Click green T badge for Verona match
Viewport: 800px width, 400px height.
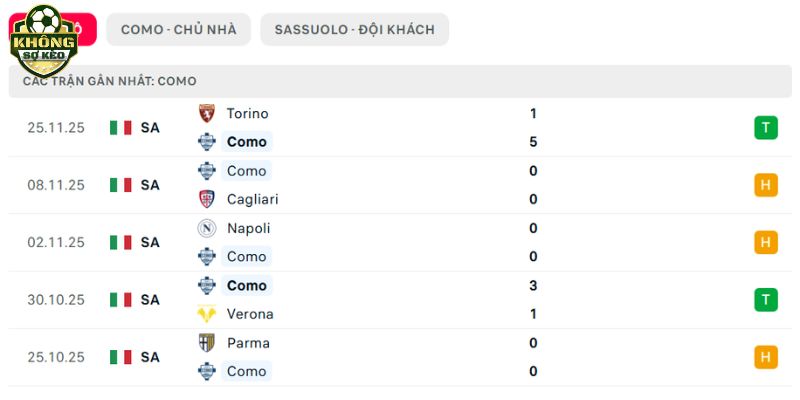click(766, 299)
